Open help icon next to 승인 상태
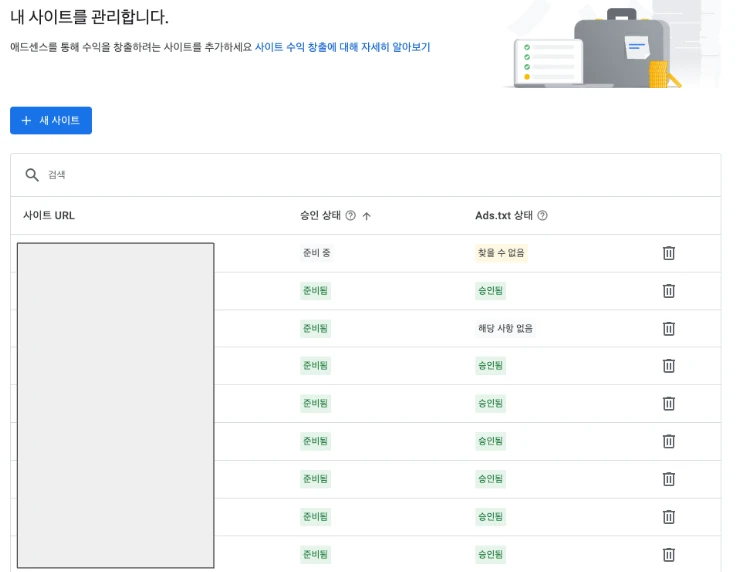Image resolution: width=738 pixels, height=572 pixels. pos(351,216)
